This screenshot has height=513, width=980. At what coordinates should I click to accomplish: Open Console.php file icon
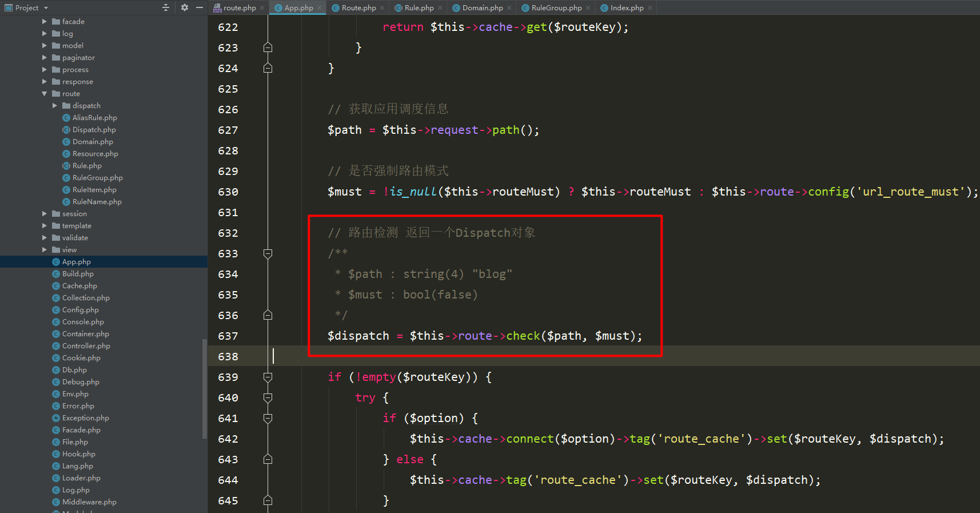coord(56,321)
